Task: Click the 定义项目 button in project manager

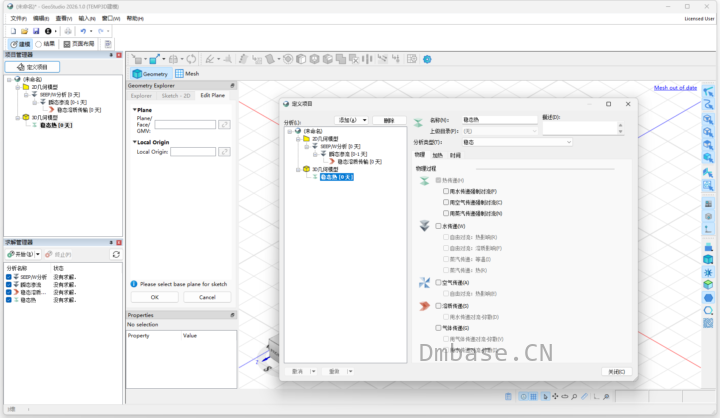Action: coord(32,67)
